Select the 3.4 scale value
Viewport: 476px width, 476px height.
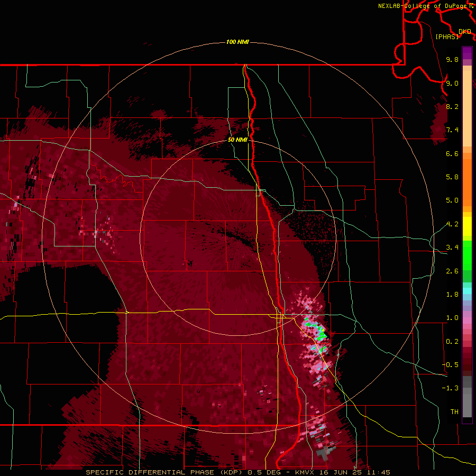[x=452, y=248]
